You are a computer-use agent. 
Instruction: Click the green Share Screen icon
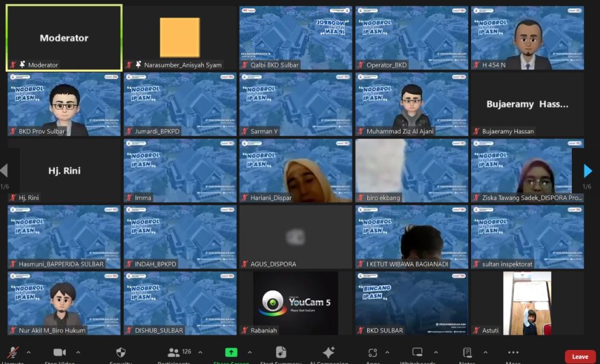click(x=231, y=352)
